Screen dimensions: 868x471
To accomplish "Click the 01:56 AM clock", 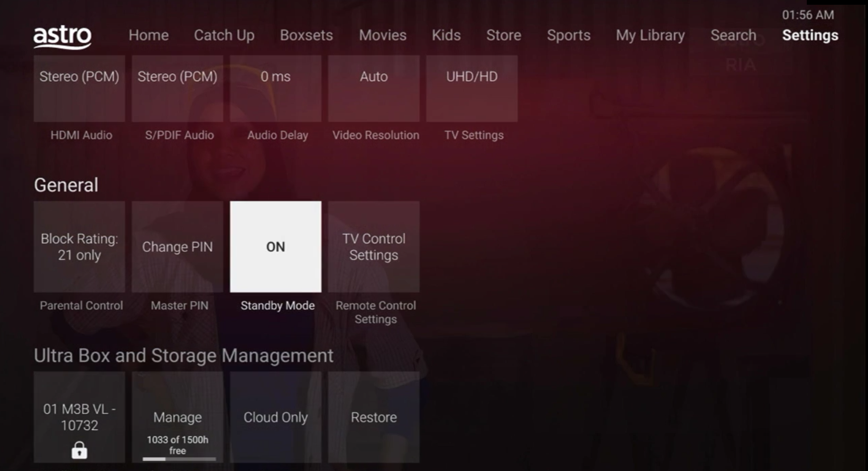I will tap(808, 15).
